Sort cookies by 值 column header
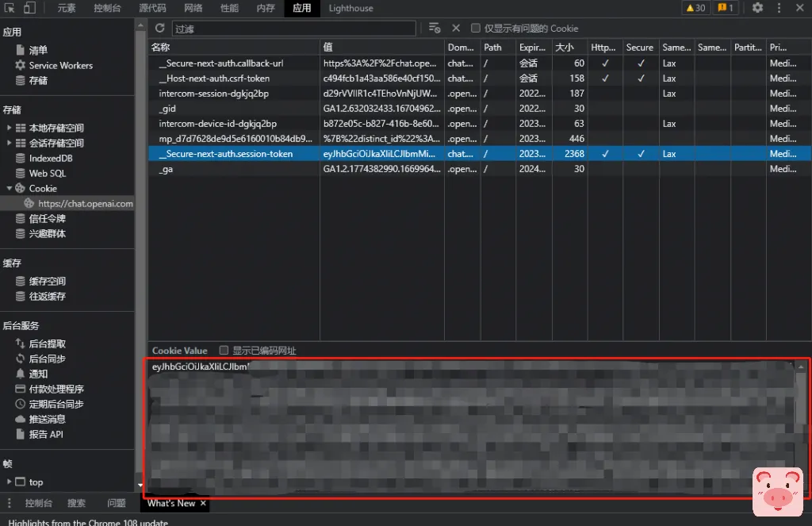Image resolution: width=812 pixels, height=526 pixels. (382, 47)
